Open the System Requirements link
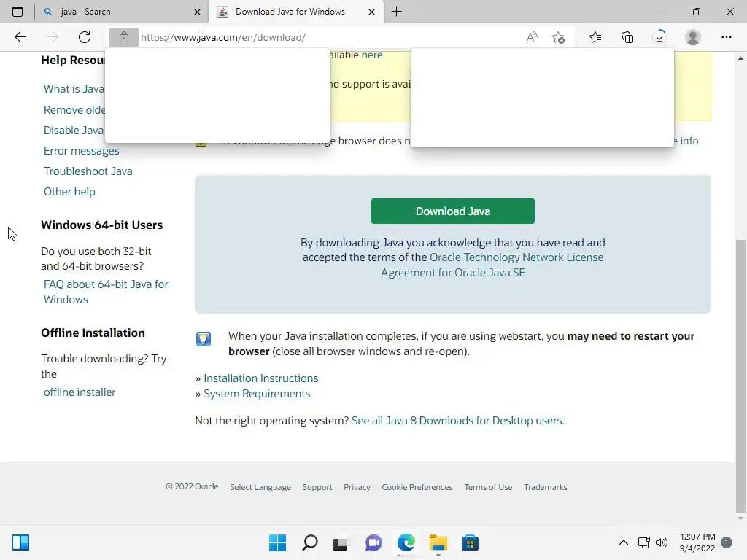 coord(257,394)
